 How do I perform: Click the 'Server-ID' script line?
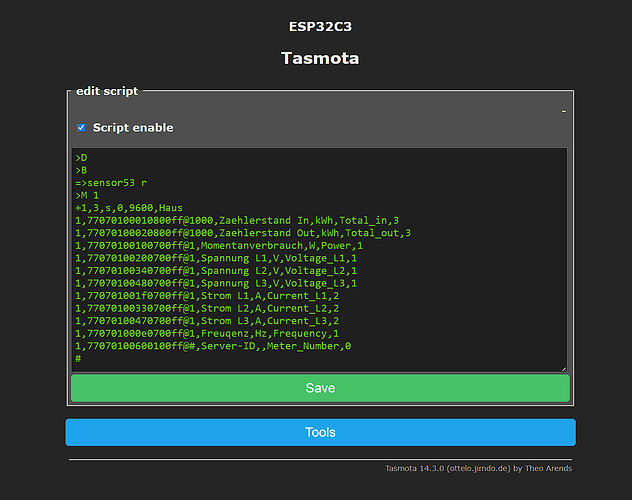point(213,346)
